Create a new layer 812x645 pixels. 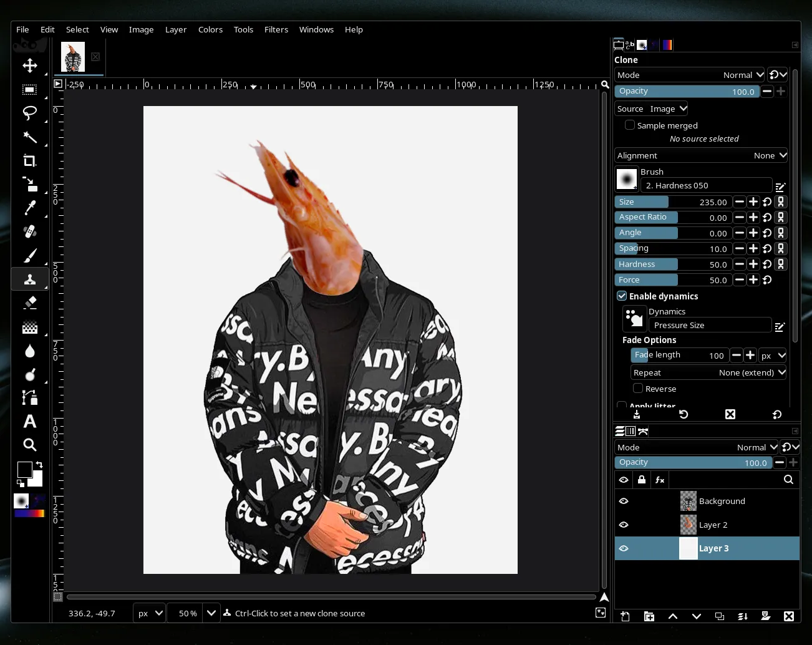(x=625, y=616)
